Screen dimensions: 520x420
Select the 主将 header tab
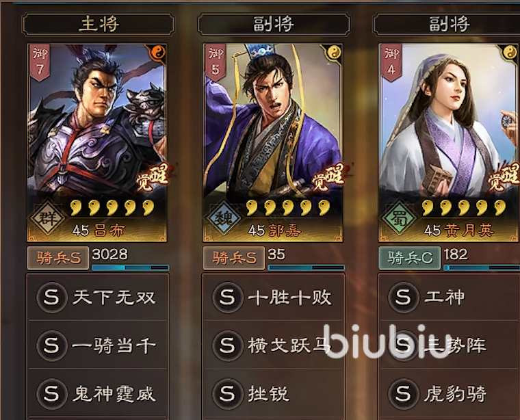coord(98,24)
